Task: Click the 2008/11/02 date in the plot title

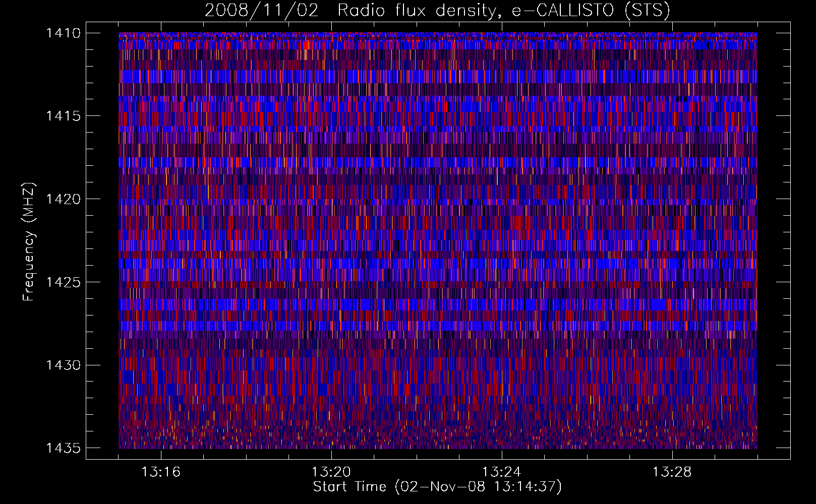Action: tap(261, 11)
